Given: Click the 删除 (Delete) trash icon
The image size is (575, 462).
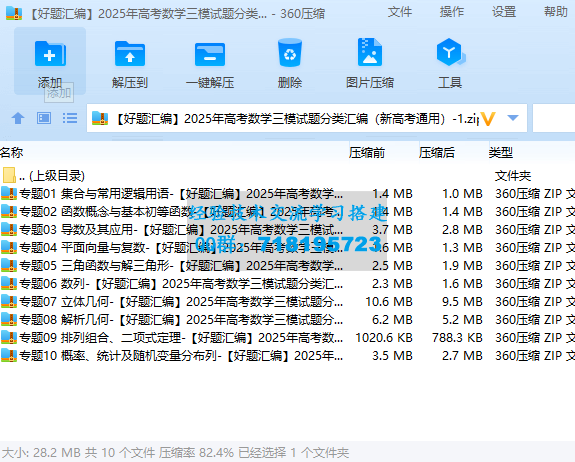Looking at the screenshot, I should [290, 53].
